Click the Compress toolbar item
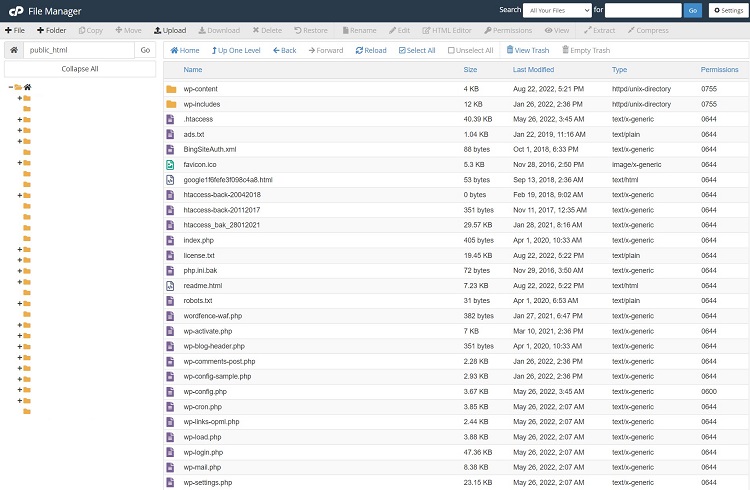Image resolution: width=750 pixels, height=490 pixels. click(648, 30)
